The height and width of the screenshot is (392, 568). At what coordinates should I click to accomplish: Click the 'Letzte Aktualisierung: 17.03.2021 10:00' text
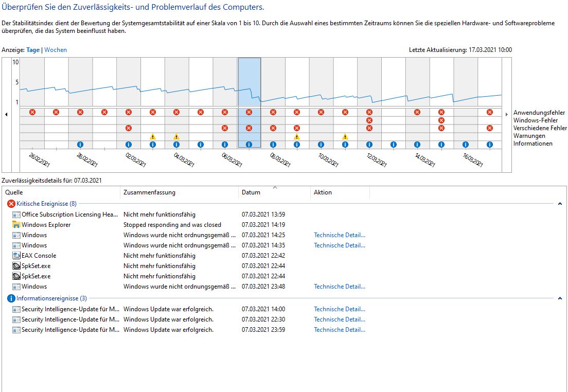click(460, 50)
